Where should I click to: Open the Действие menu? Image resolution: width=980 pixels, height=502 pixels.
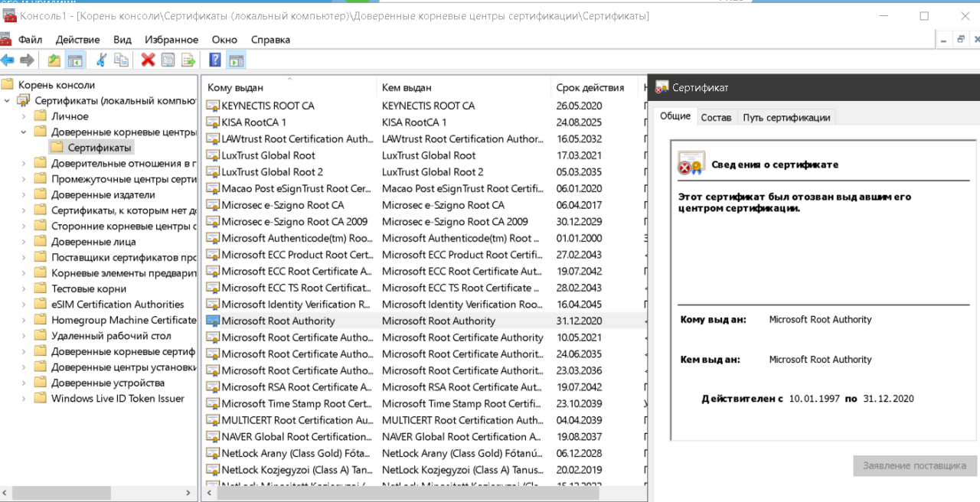coord(77,40)
